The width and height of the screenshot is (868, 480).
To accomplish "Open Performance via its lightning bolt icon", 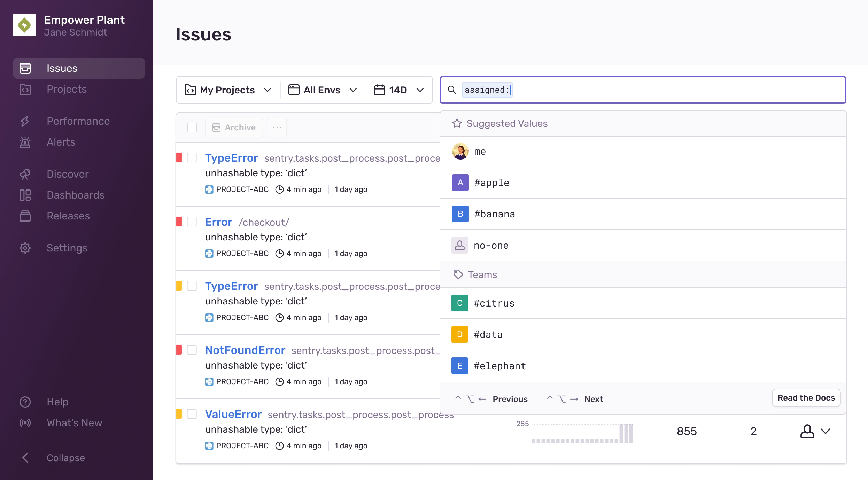I will click(x=25, y=121).
